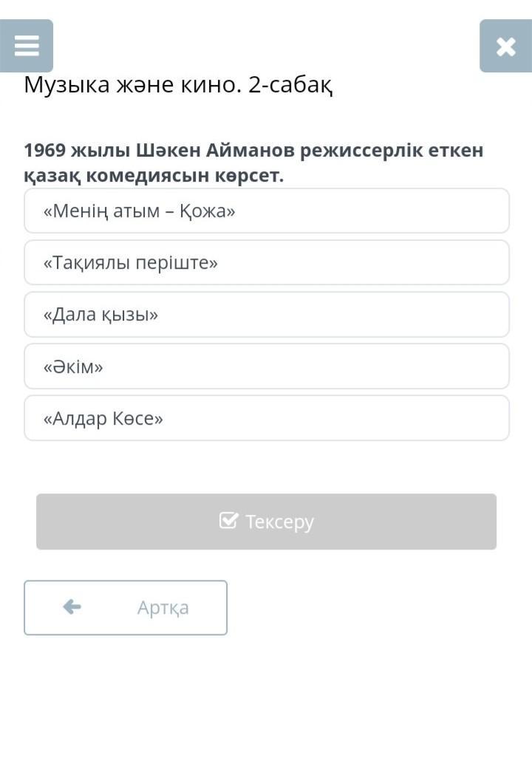
Task: Close the quiz with the X icon
Action: (x=505, y=47)
